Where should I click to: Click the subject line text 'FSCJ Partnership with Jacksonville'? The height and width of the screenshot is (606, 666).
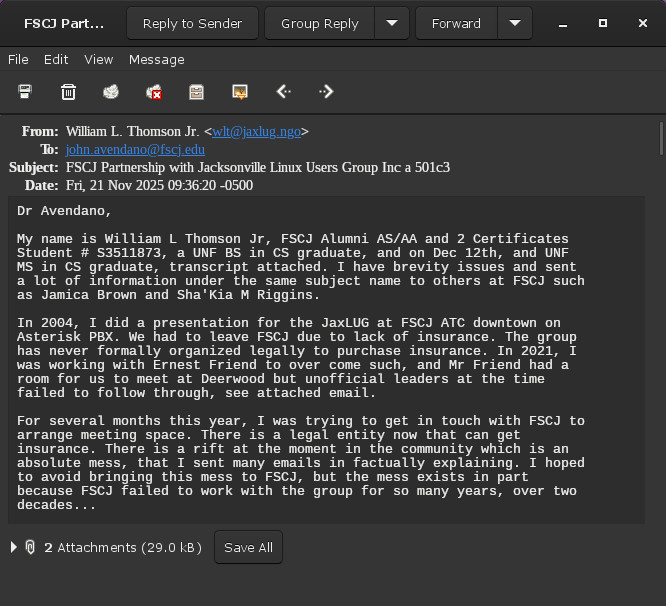pos(166,167)
